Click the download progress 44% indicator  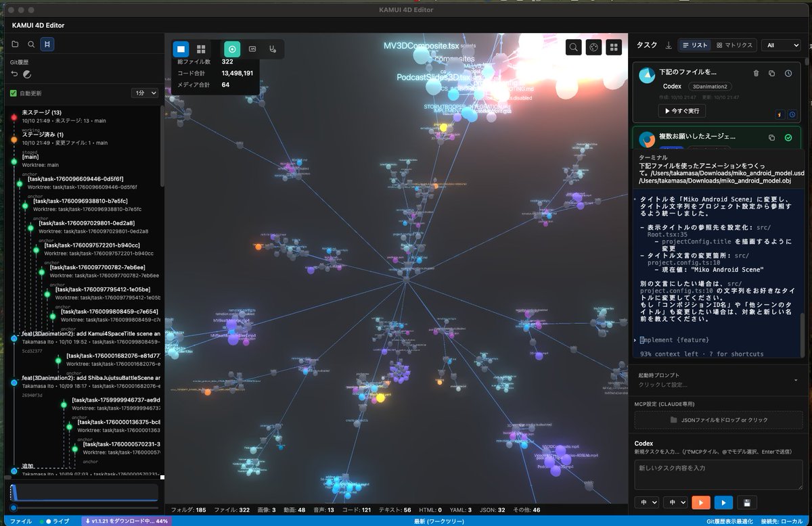[x=126, y=521]
